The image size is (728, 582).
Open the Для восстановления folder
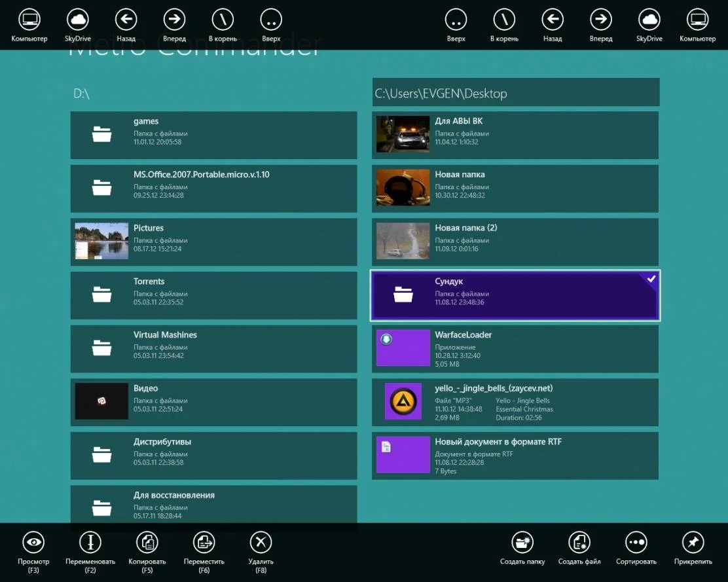point(213,504)
